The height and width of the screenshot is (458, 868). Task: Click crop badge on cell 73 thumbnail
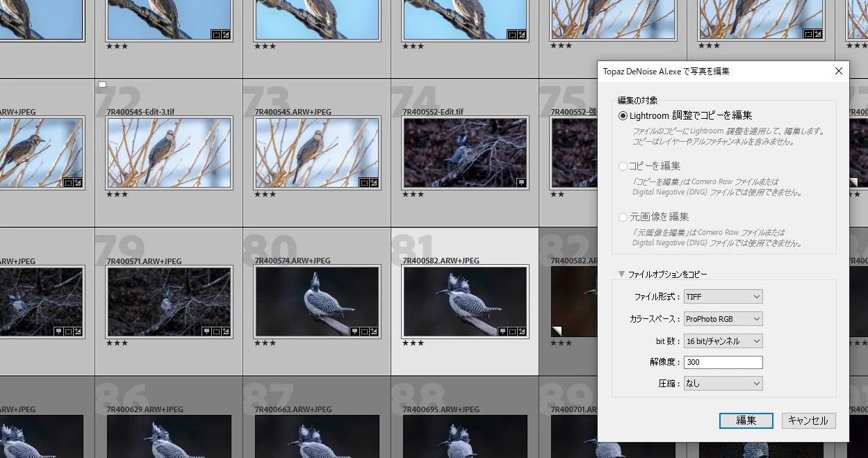click(x=364, y=183)
